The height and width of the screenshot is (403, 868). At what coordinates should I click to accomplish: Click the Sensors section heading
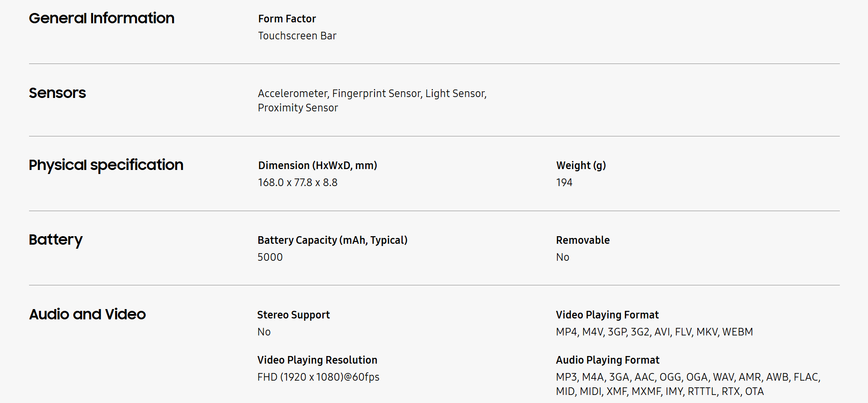[x=57, y=93]
